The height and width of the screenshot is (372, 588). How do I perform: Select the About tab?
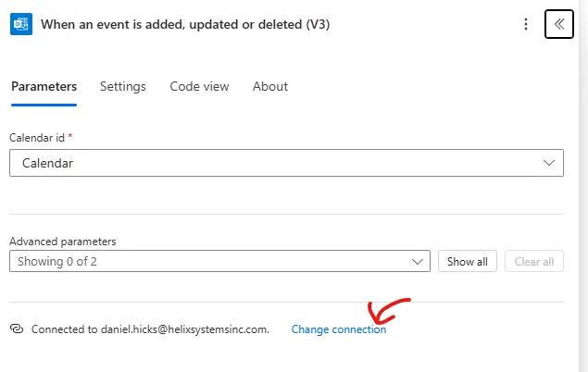[x=270, y=86]
